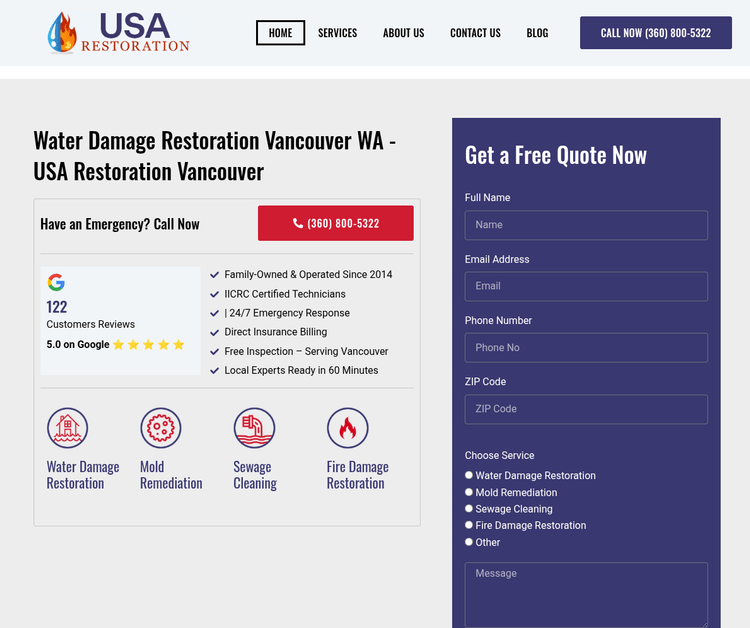Go to About Us page

tap(404, 33)
